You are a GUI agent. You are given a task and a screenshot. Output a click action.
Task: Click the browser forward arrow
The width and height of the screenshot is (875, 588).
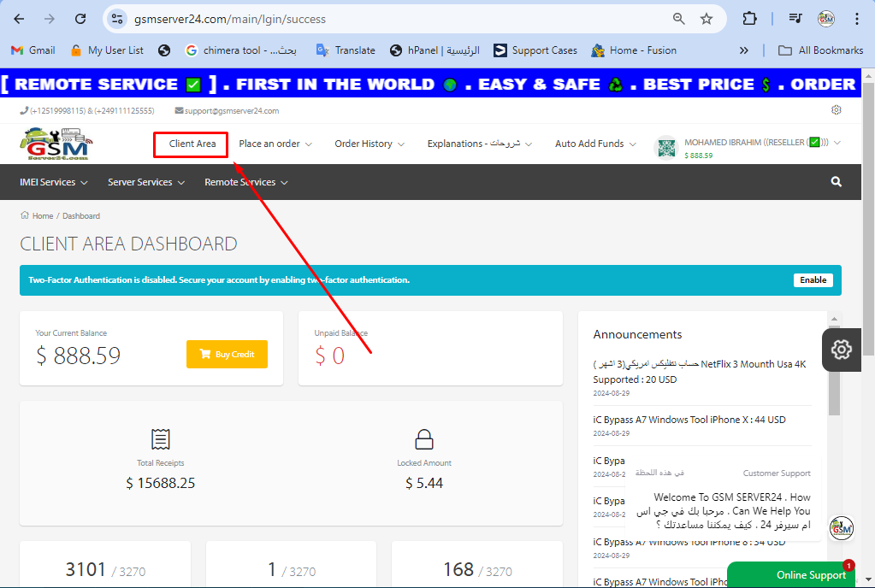[x=50, y=19]
